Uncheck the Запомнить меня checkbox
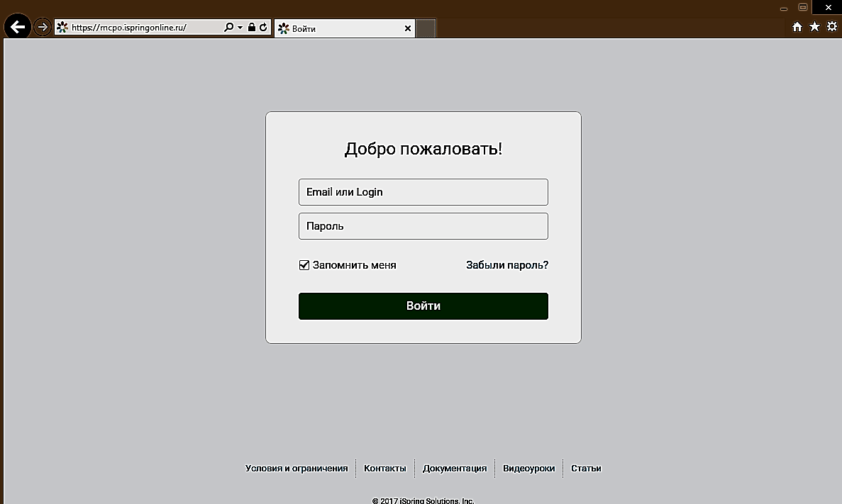842x504 pixels. pyautogui.click(x=304, y=264)
